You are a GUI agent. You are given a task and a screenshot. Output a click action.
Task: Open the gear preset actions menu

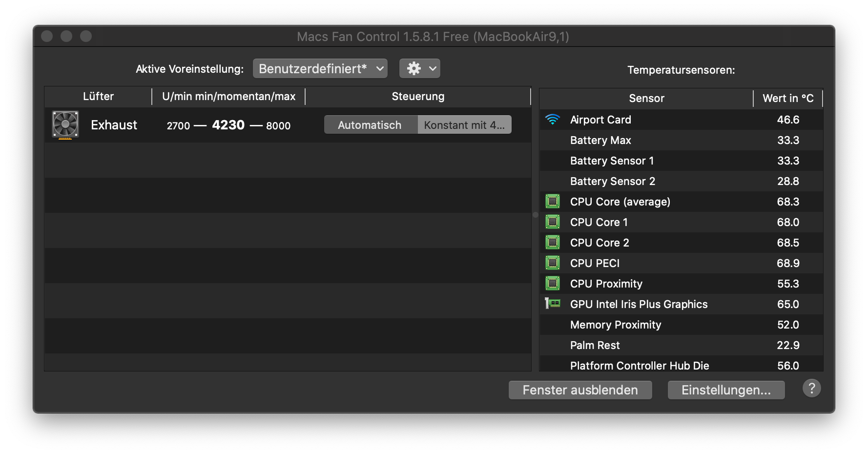pos(420,69)
